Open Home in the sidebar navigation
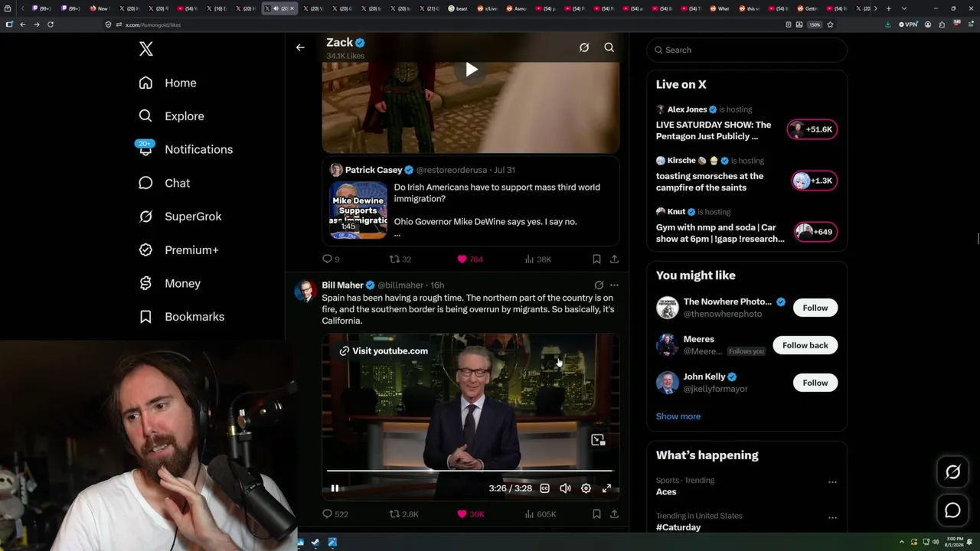 [x=168, y=83]
